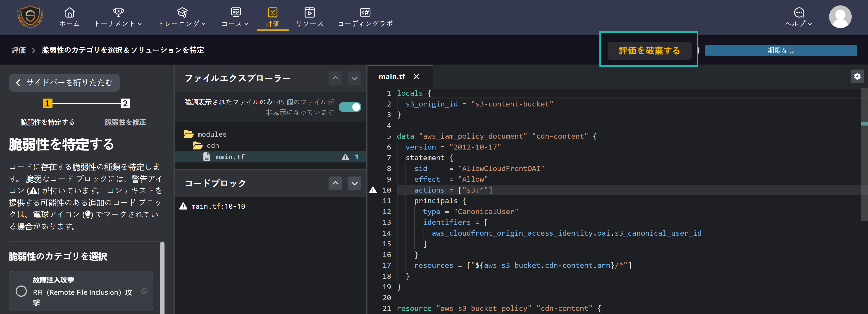Click line number 5 in gutter
Viewport: 868px width, 314px height.
tap(389, 136)
